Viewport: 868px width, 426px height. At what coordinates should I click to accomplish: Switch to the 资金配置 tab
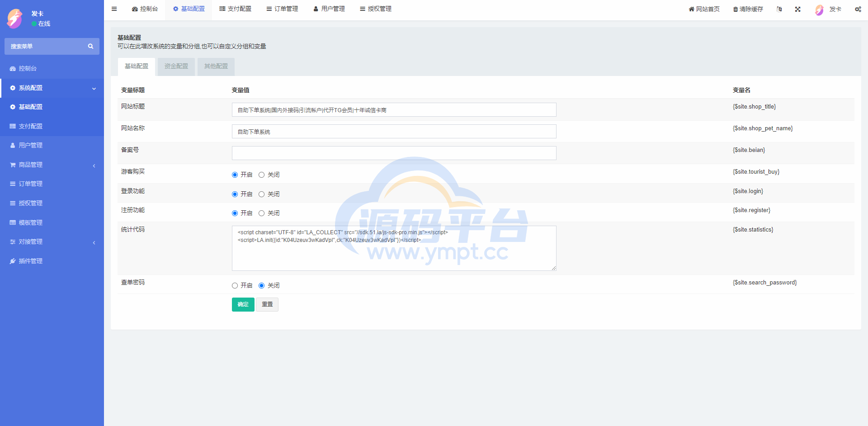pyautogui.click(x=176, y=66)
